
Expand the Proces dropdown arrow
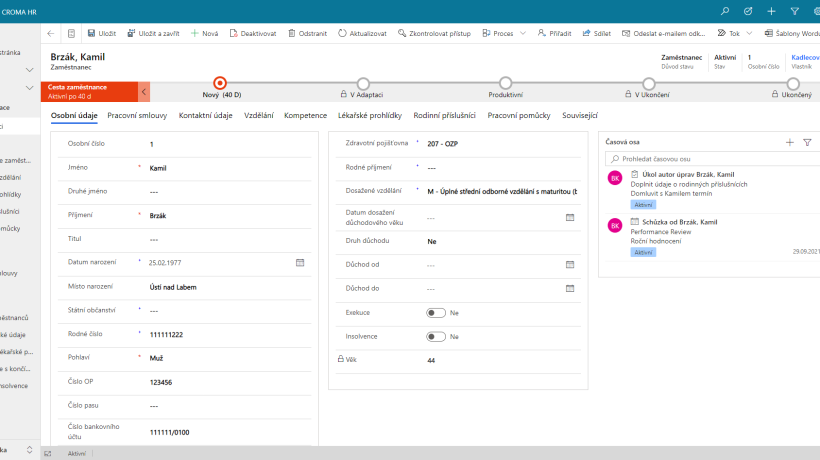pos(522,33)
